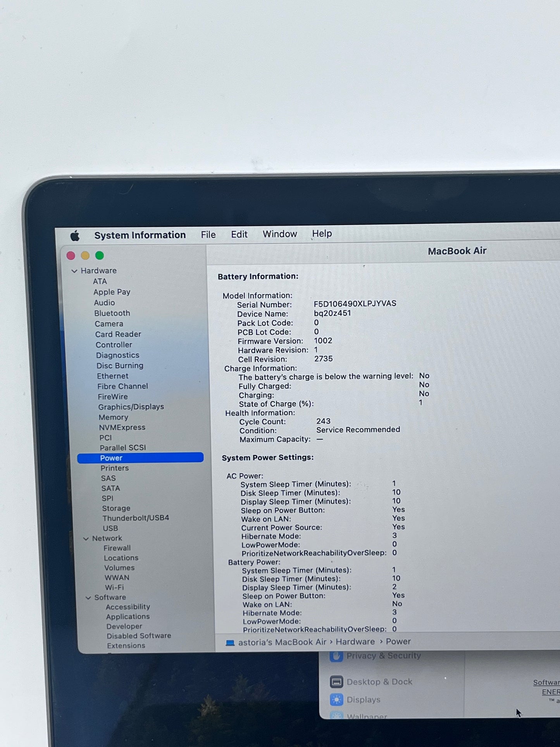Minimize window with yellow button
The width and height of the screenshot is (560, 747).
click(x=85, y=255)
